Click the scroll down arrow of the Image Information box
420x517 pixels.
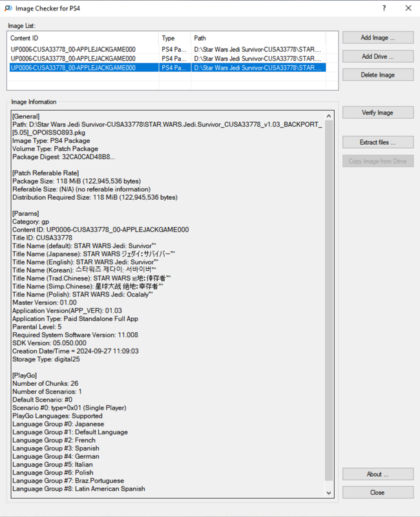pos(329,493)
